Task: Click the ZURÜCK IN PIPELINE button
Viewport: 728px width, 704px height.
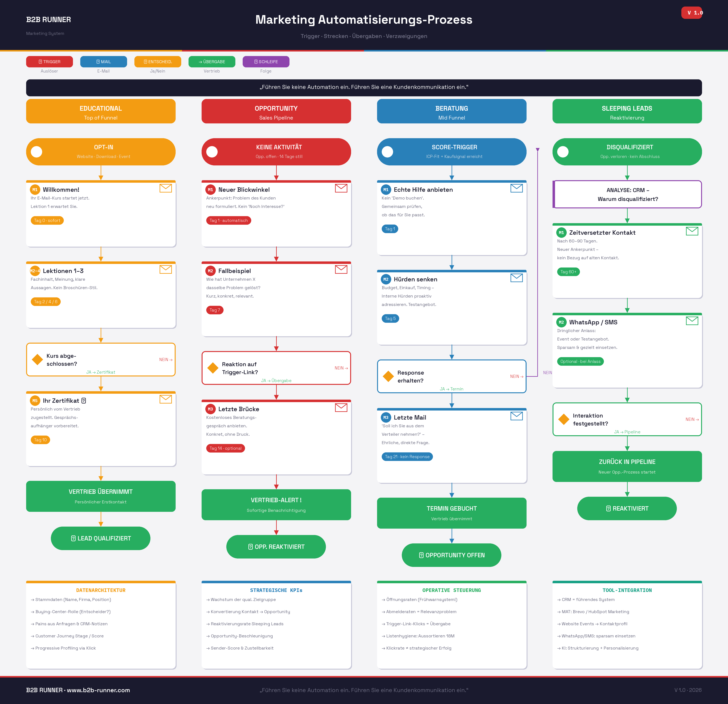Action: click(627, 466)
